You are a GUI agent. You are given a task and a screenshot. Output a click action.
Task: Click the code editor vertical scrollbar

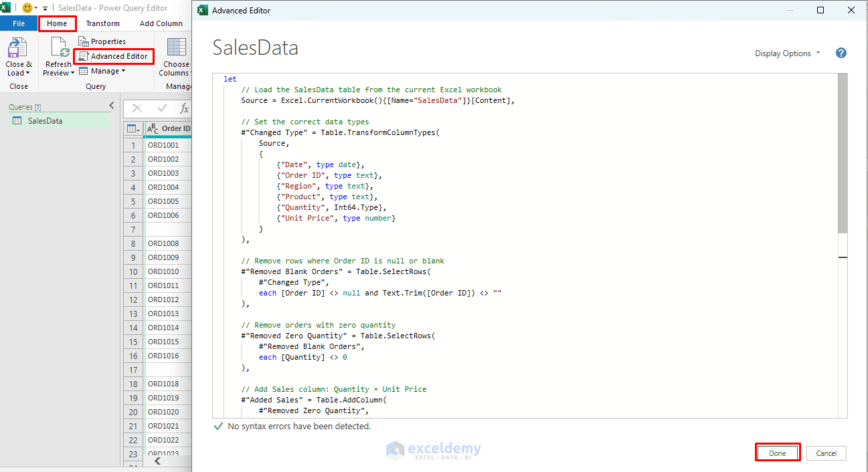click(x=843, y=154)
